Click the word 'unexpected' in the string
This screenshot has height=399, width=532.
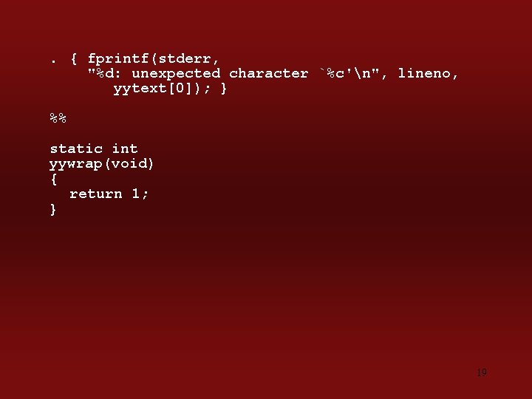[x=176, y=74]
